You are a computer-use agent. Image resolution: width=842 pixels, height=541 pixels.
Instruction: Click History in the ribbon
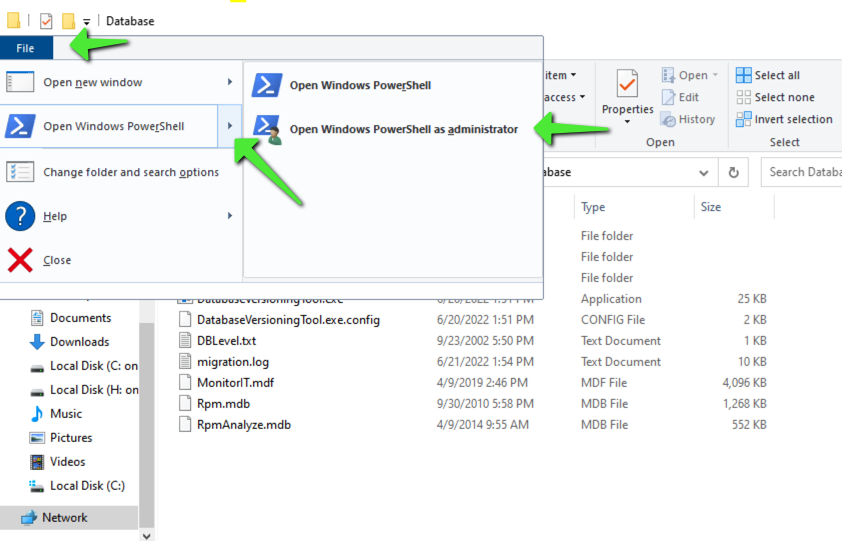point(688,119)
